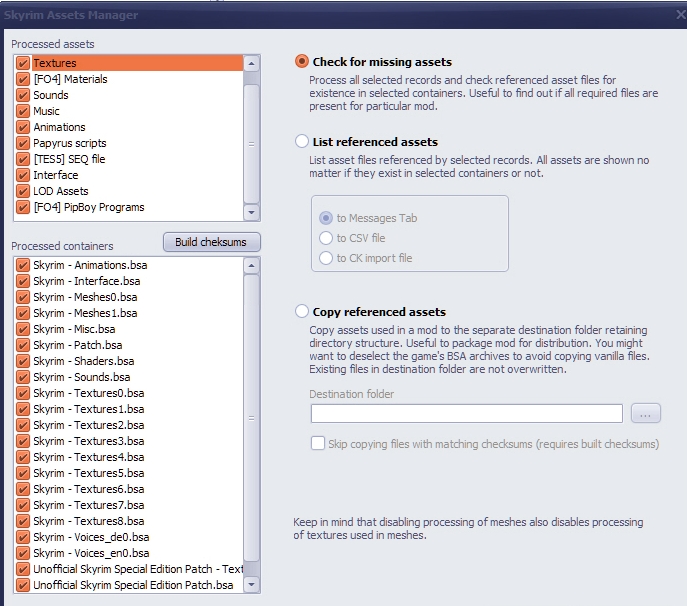Open the destination folder browse button
687x606 pixels.
coord(646,413)
